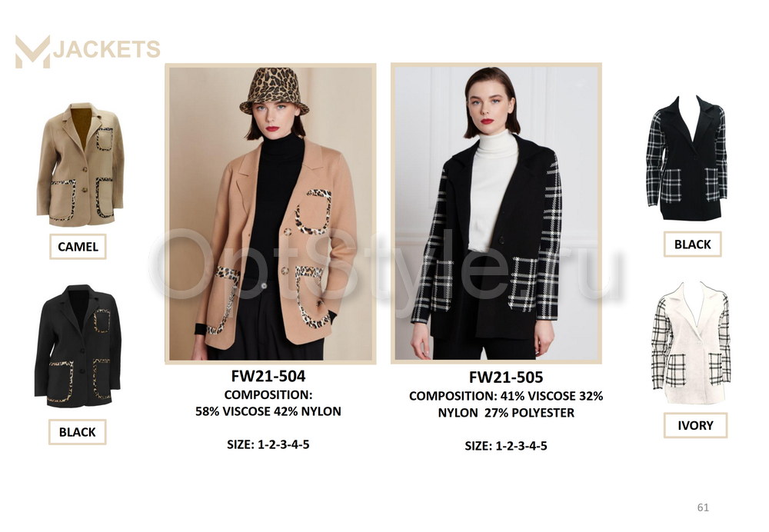Click the CAMEL color label
This screenshot has height=532, width=769.
(x=78, y=247)
